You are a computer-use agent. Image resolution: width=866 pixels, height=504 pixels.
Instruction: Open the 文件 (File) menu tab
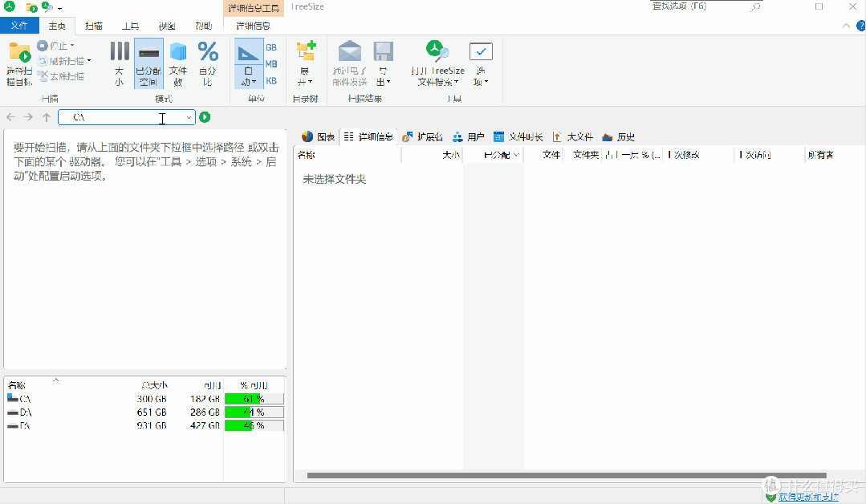[19, 26]
